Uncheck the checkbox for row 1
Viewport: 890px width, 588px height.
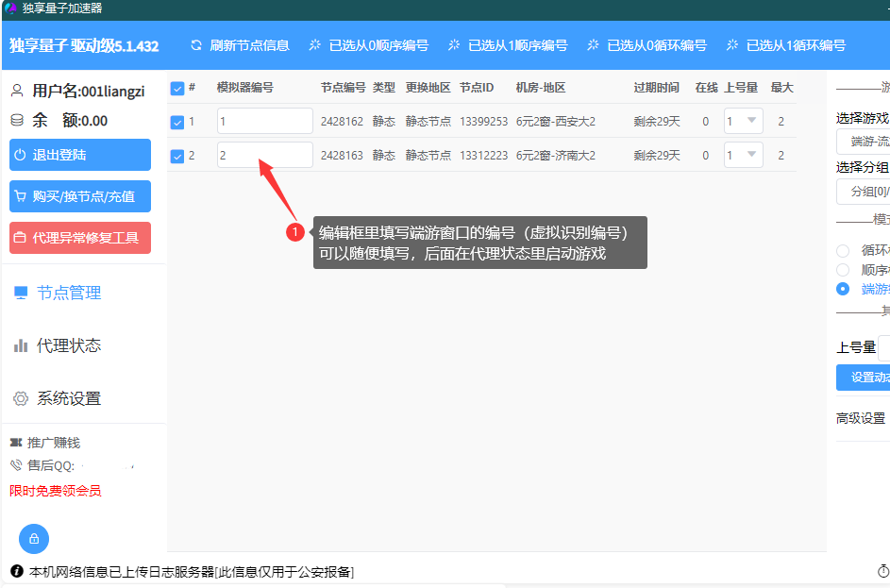point(177,122)
